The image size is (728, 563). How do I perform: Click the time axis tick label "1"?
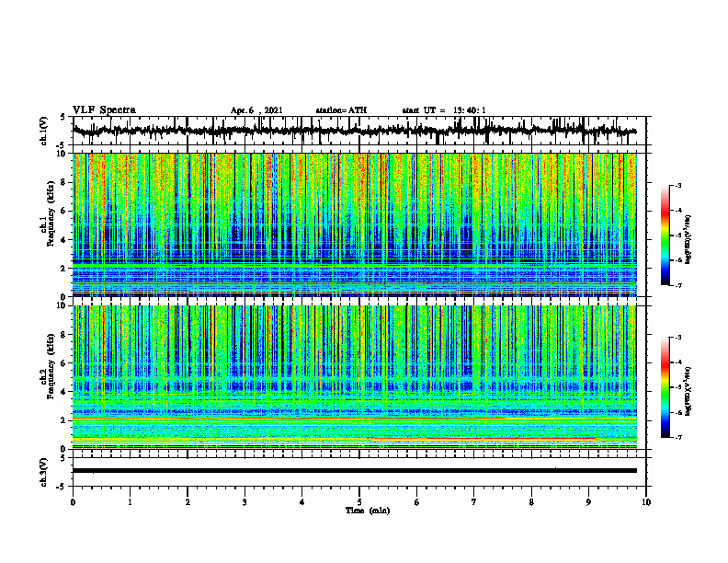click(130, 502)
